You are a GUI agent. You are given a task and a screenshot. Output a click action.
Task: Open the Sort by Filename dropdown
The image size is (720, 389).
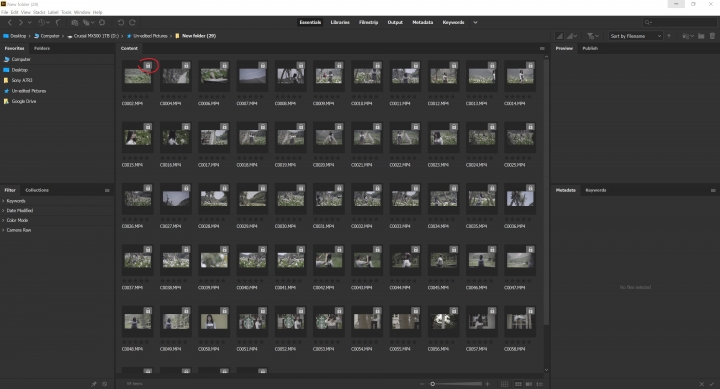tap(636, 36)
